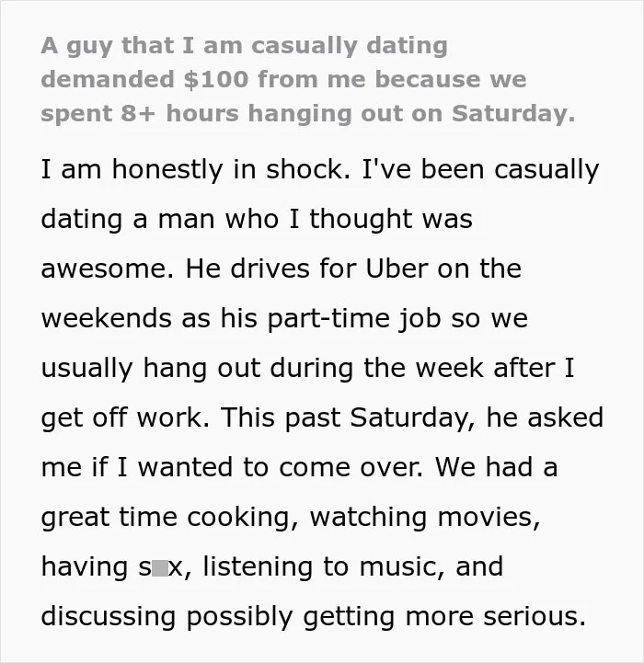Select the phrase "This past Saturday,"
This screenshot has width=644, height=663.
[348, 418]
